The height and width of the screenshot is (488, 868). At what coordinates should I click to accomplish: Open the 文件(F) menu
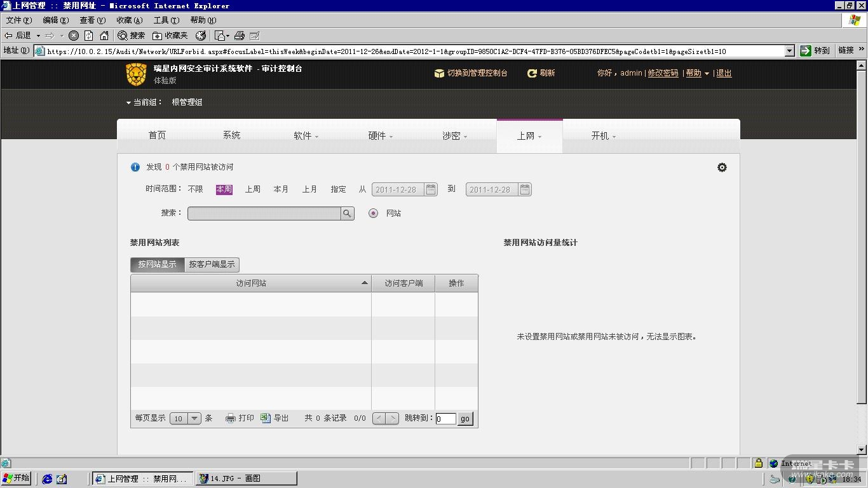[19, 20]
